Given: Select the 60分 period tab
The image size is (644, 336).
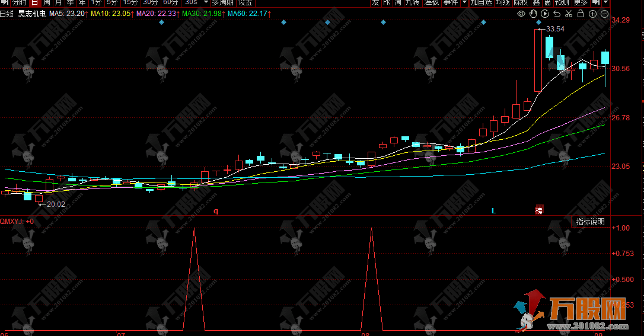Looking at the screenshot, I should click(x=171, y=3).
